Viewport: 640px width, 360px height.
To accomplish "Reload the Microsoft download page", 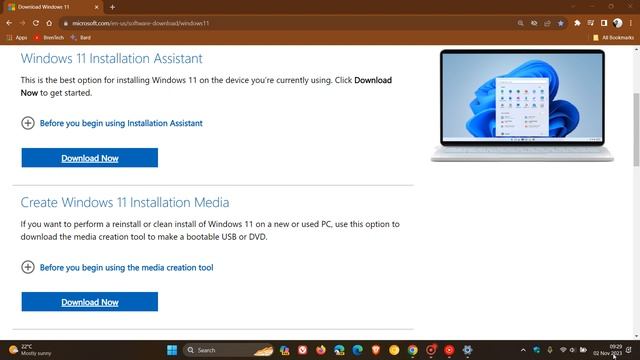I will [36, 23].
